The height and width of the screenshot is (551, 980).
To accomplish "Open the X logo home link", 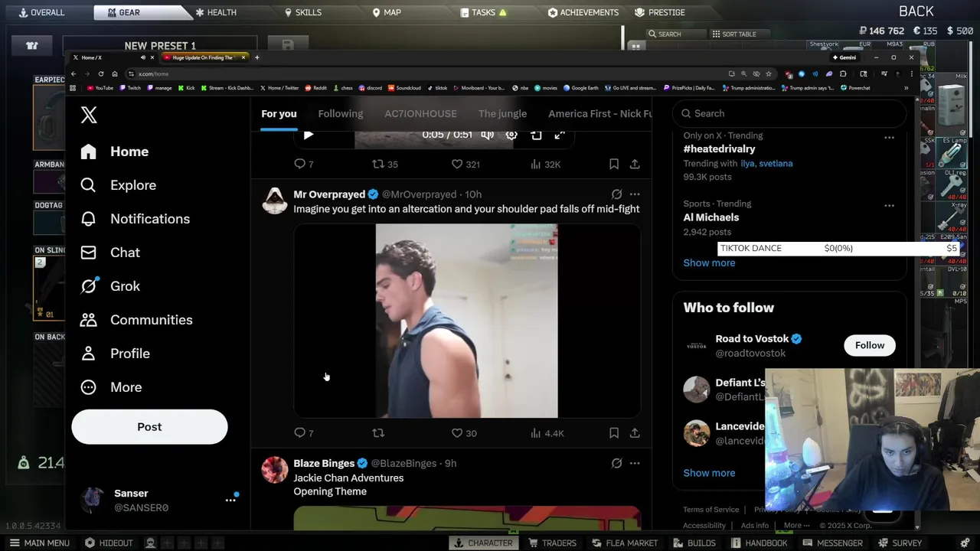I will [89, 115].
